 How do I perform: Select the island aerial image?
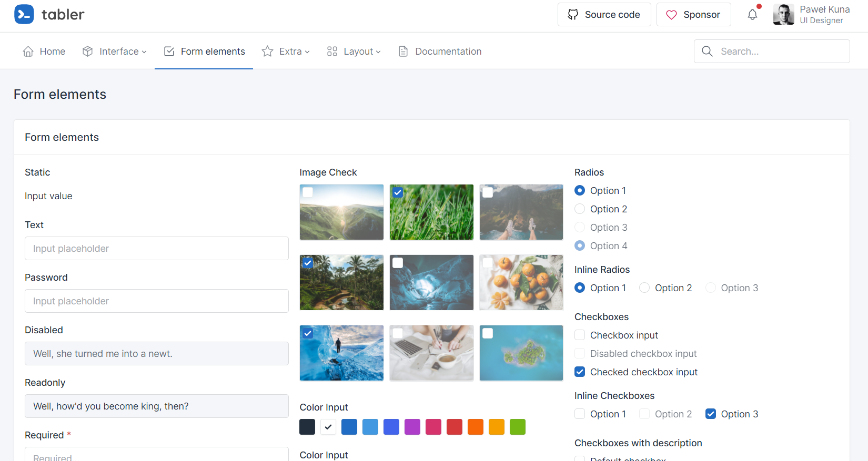[x=521, y=353]
